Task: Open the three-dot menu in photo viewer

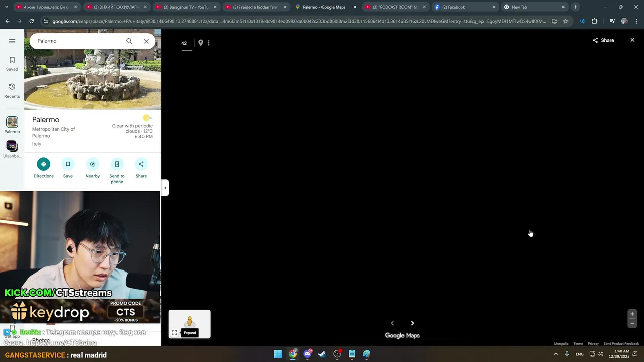Action: click(209, 43)
